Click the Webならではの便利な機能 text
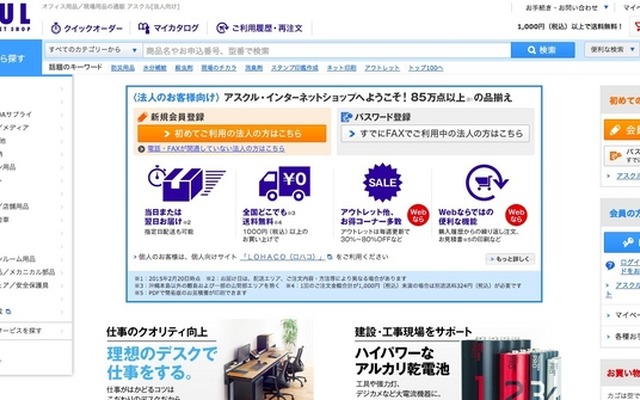The image size is (640, 400). pos(466,217)
